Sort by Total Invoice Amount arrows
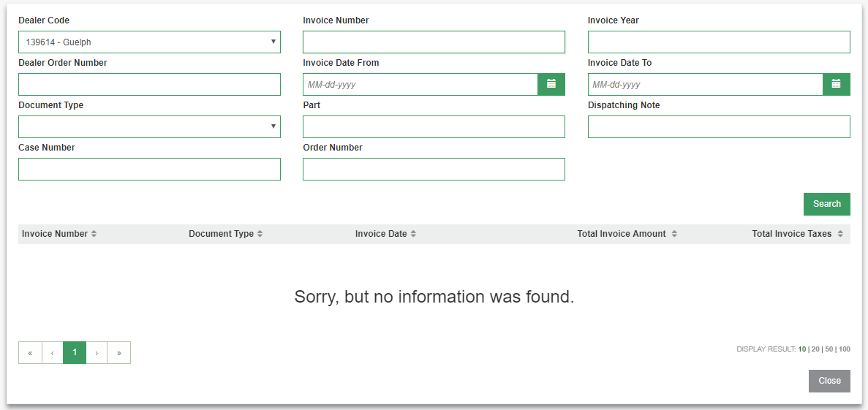 click(674, 234)
